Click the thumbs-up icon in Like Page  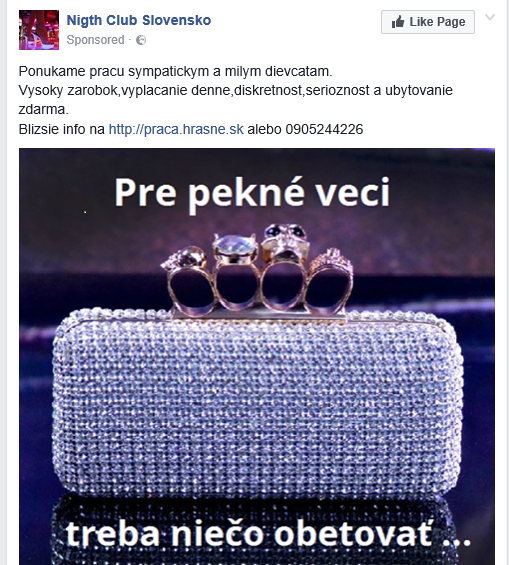click(x=398, y=22)
